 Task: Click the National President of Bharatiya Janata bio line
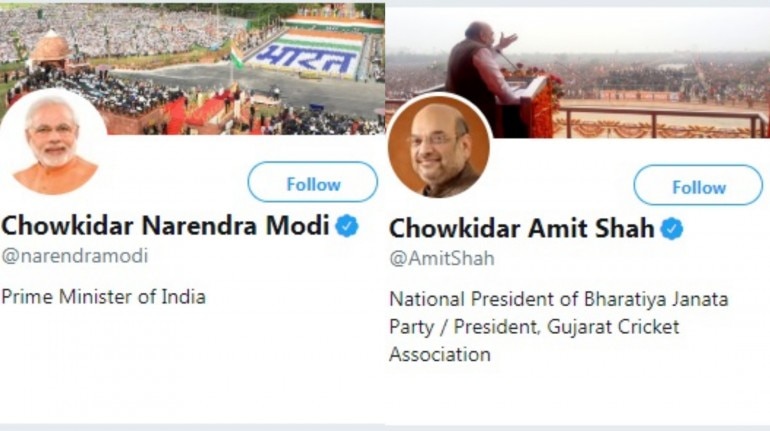coord(559,299)
